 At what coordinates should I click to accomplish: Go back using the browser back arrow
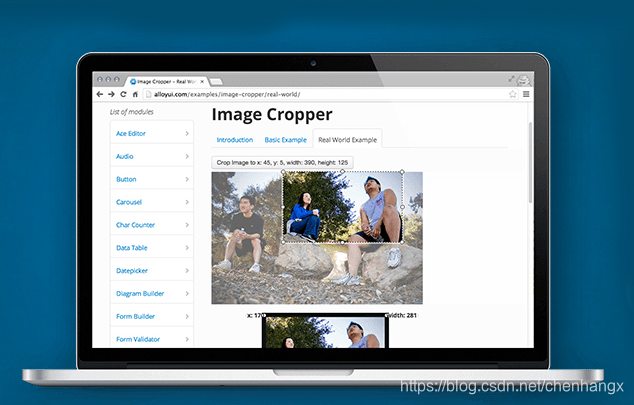click(100, 94)
